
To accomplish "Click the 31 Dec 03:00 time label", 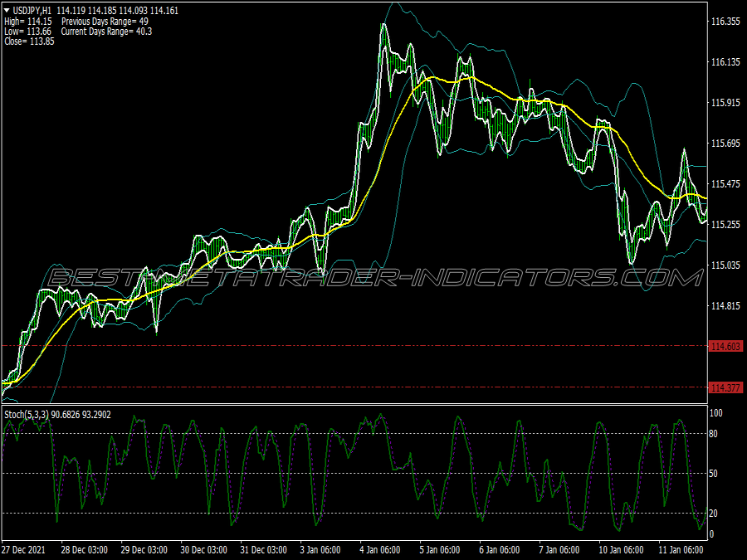I will tap(263, 550).
